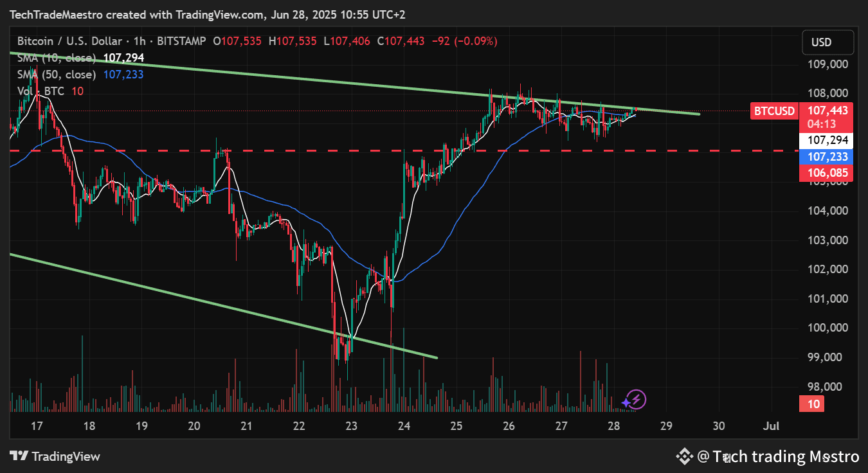The image size is (868, 473).
Task: Click date 20 on the time axis
Action: tap(194, 425)
